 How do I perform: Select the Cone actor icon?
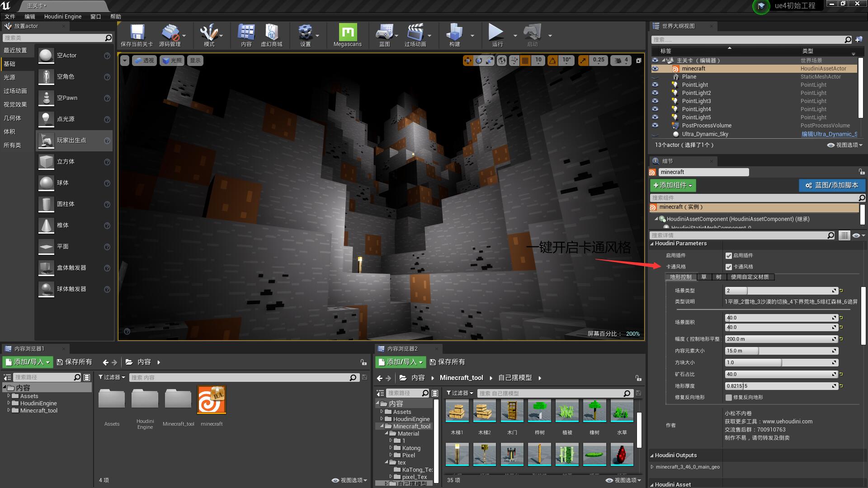tap(46, 225)
